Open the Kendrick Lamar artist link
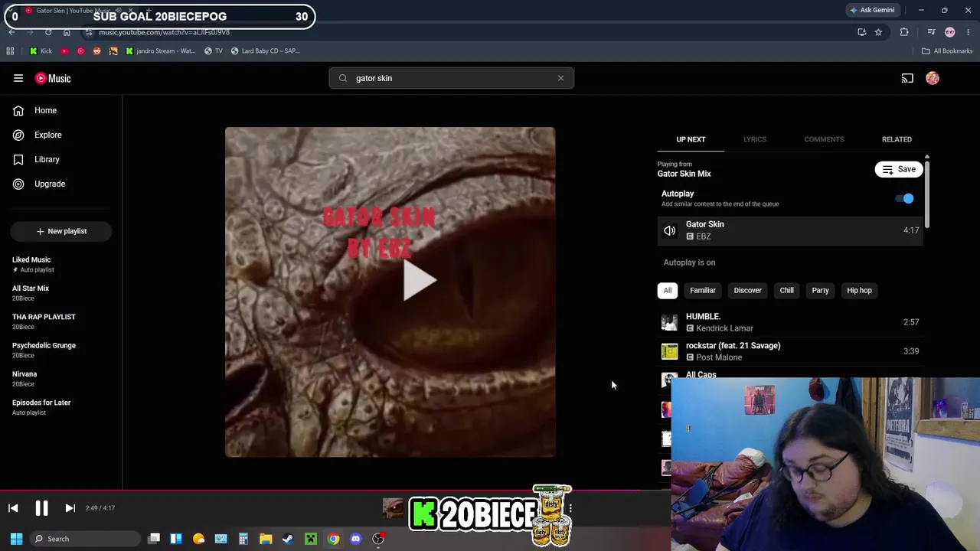The image size is (980, 551). (724, 328)
